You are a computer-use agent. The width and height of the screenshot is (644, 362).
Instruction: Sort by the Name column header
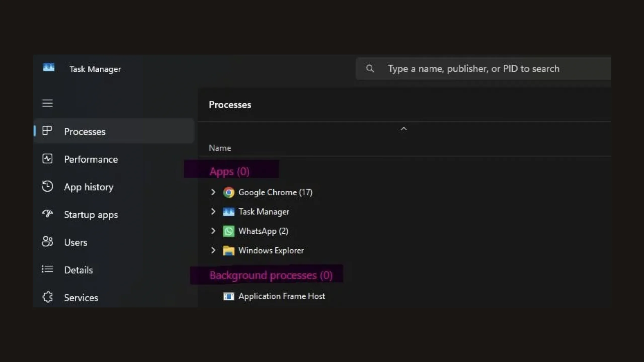(220, 148)
